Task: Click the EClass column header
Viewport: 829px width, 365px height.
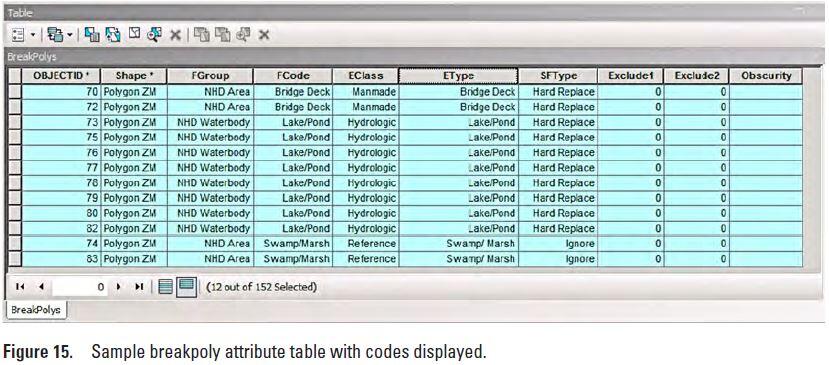Action: tap(365, 76)
